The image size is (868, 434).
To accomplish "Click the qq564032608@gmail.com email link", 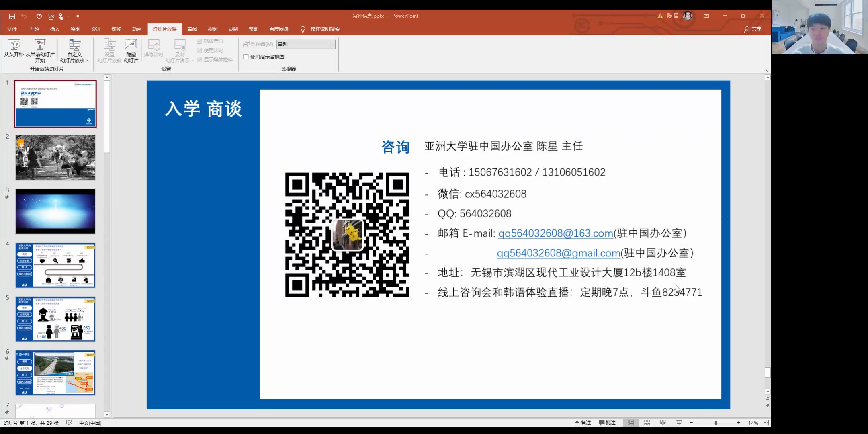I will click(x=559, y=253).
